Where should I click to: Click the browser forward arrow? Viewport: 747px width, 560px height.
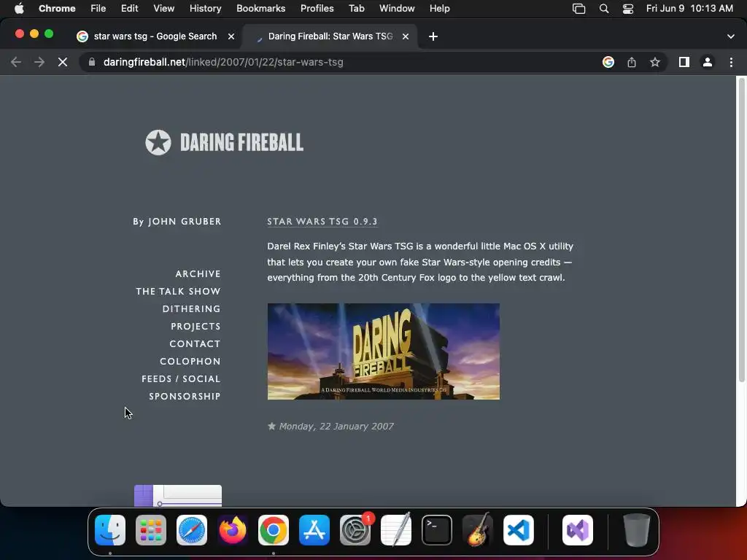click(39, 62)
